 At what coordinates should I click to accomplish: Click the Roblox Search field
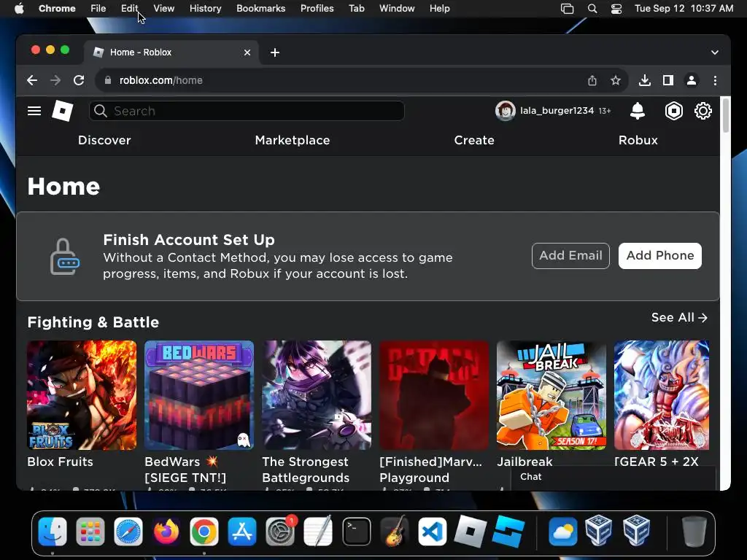(x=247, y=111)
